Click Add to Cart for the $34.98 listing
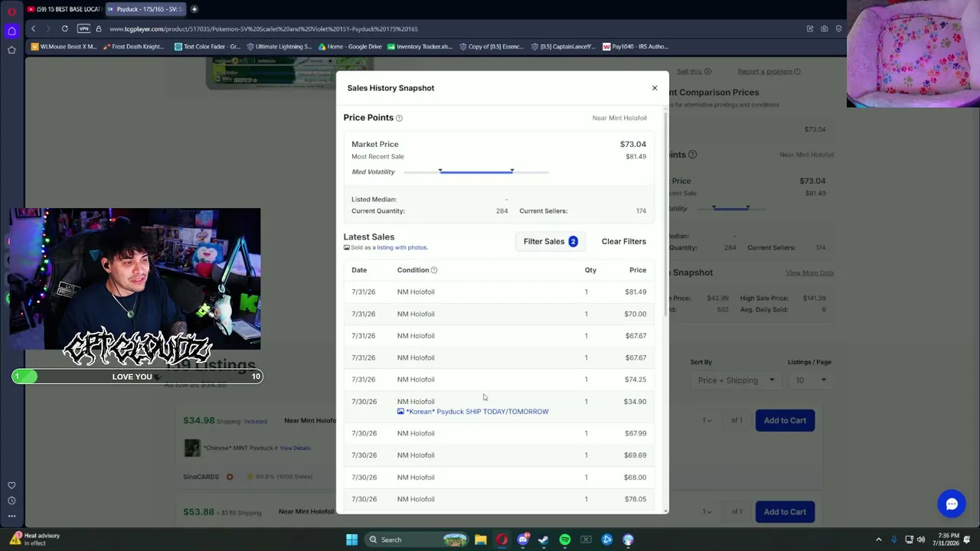 [785, 420]
